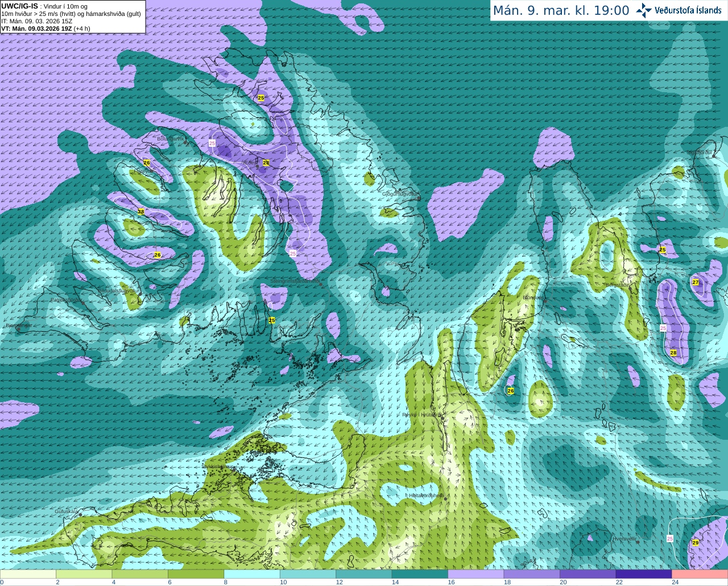Click the Reykir í Hrútafirði station label

point(421,415)
